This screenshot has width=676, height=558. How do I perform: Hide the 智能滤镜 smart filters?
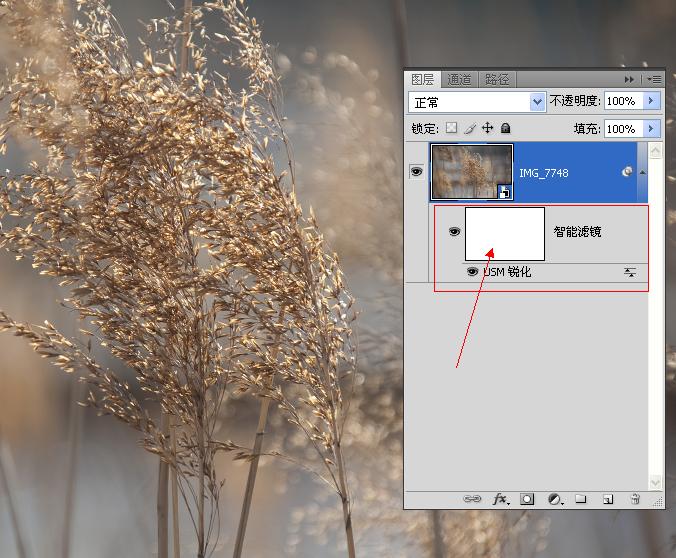pyautogui.click(x=454, y=232)
